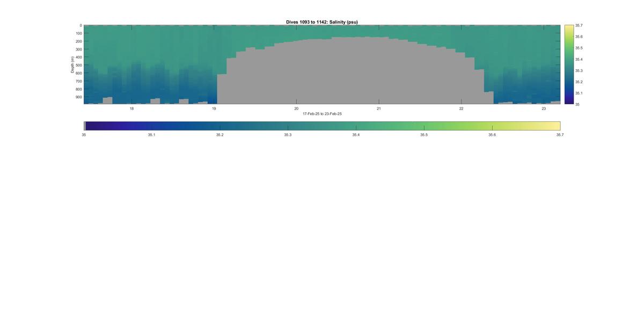644x334 pixels.
Task: Click the vertical salinity colorbar strip
Action: coord(569,64)
